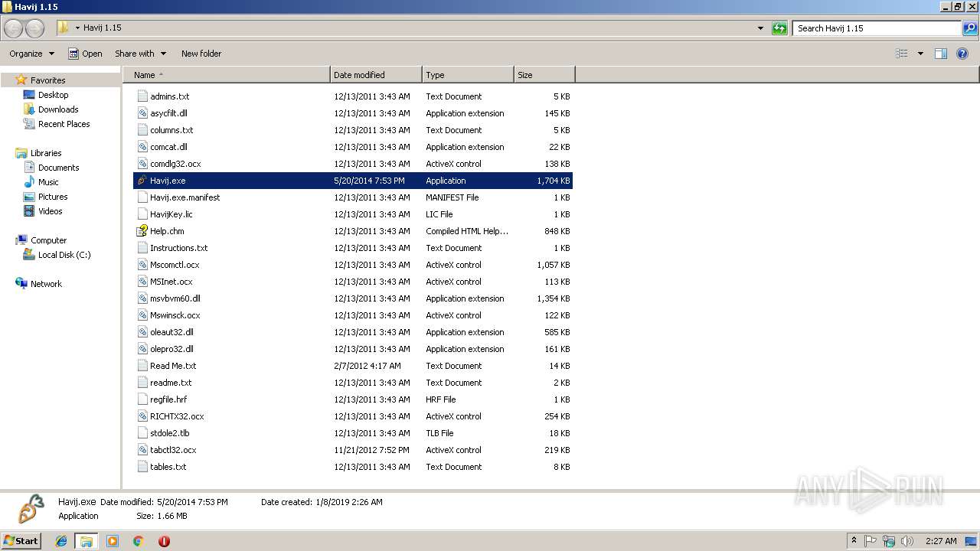The height and width of the screenshot is (551, 980).
Task: Open the Organize dropdown menu
Action: tap(32, 54)
